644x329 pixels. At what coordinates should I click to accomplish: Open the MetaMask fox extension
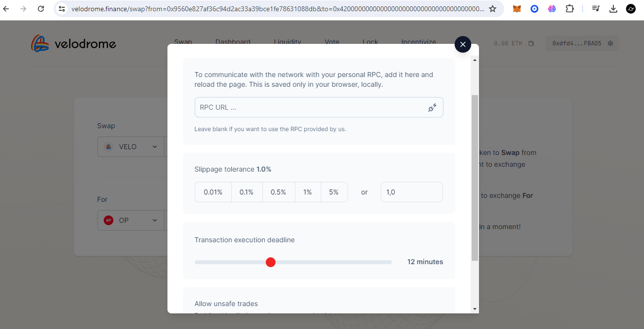point(517,9)
